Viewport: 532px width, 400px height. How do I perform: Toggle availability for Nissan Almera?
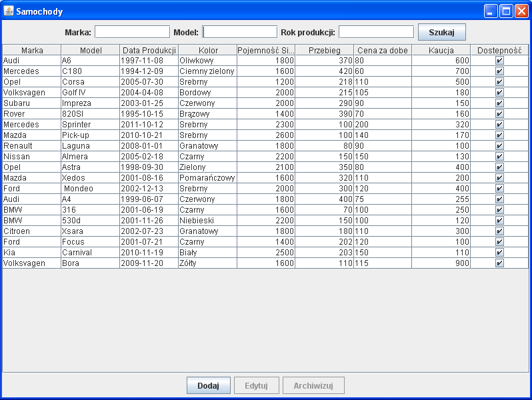(499, 157)
